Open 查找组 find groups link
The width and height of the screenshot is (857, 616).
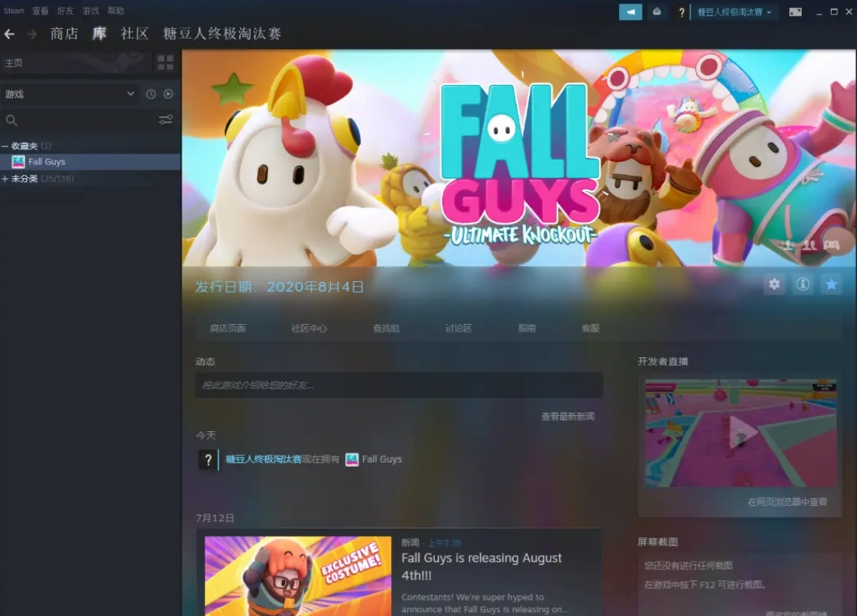coord(386,329)
